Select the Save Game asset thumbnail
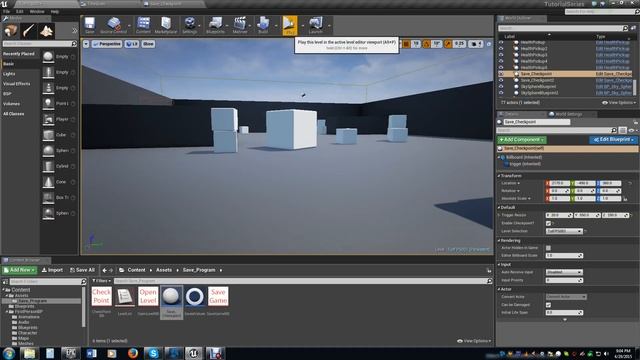 click(x=218, y=296)
